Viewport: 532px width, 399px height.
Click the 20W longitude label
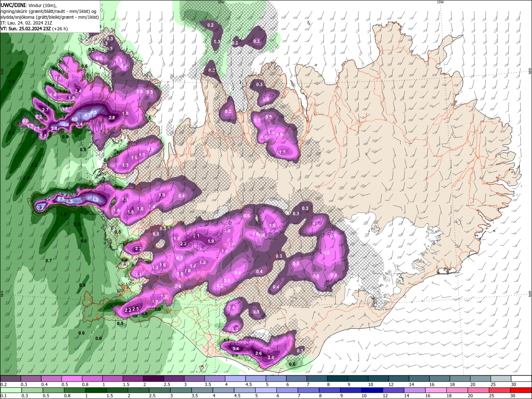click(x=221, y=2)
